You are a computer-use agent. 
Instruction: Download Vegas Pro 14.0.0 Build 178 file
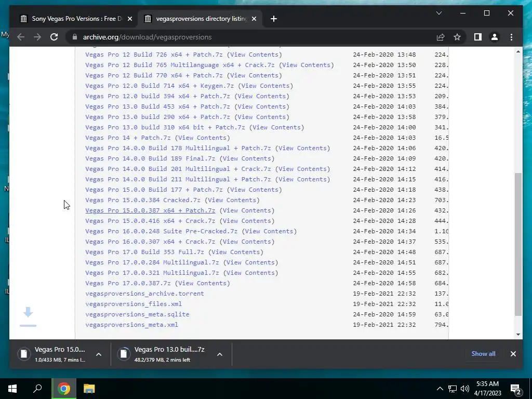pyautogui.click(x=178, y=148)
